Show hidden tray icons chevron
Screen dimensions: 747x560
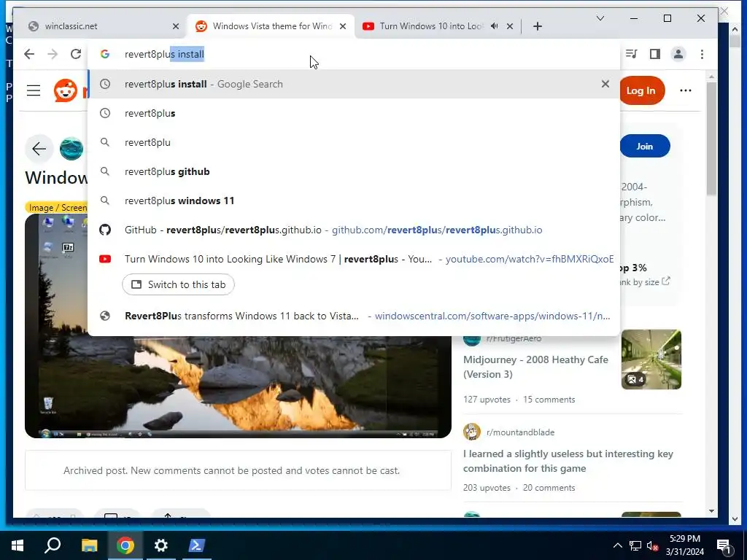point(617,545)
